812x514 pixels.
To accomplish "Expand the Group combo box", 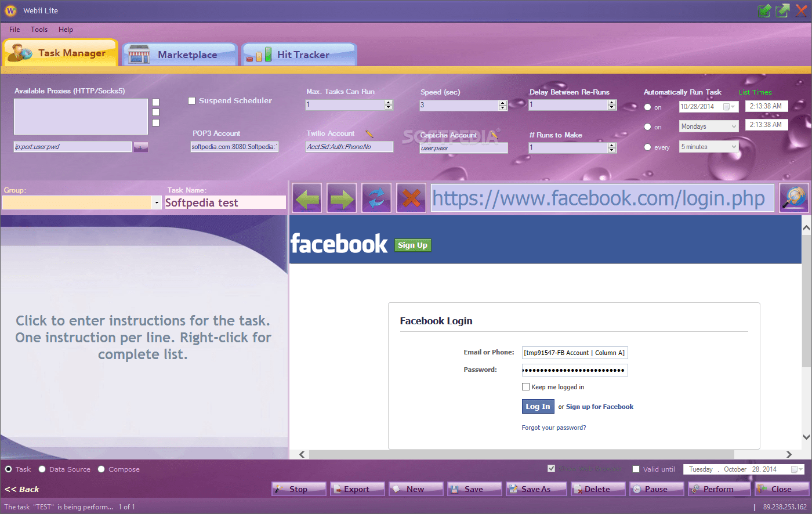I will 157,202.
